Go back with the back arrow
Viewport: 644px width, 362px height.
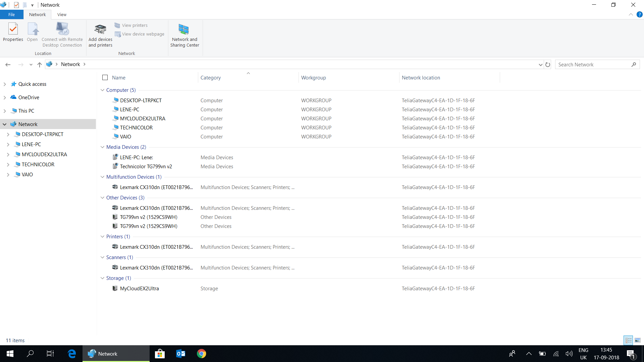[8, 64]
